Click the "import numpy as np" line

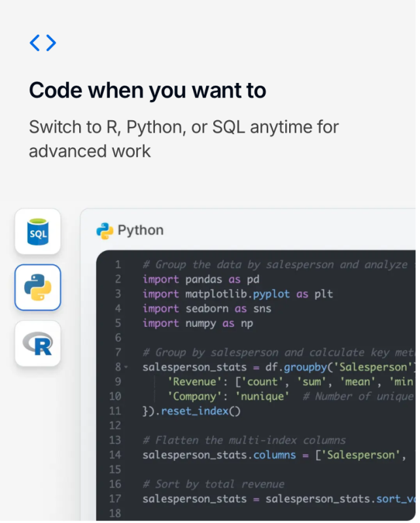[198, 323]
